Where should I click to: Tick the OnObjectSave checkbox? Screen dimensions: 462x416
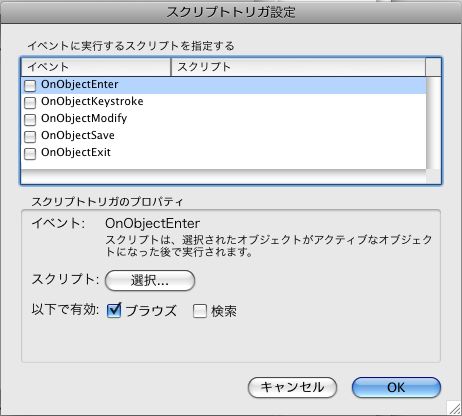[30, 136]
